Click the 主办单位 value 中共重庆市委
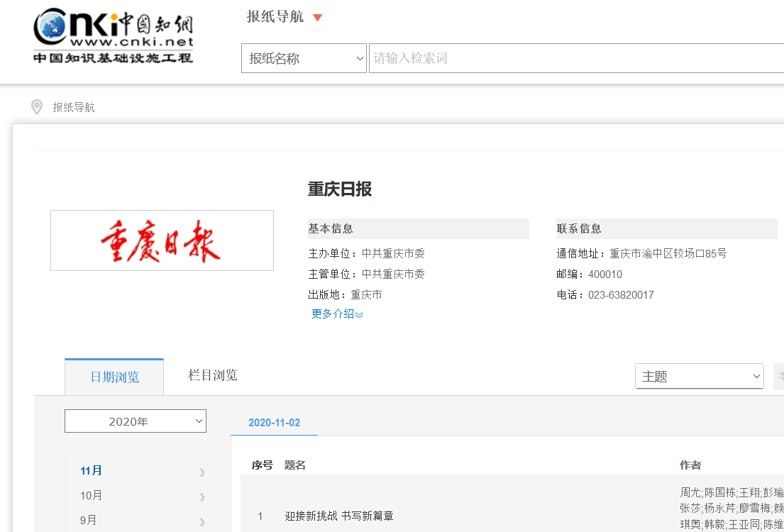784x532 pixels. [394, 253]
